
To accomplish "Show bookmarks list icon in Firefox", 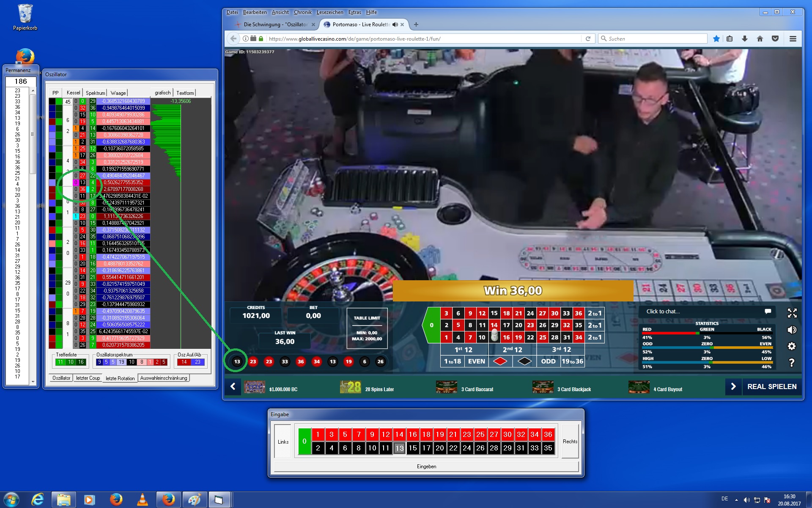I will click(730, 39).
